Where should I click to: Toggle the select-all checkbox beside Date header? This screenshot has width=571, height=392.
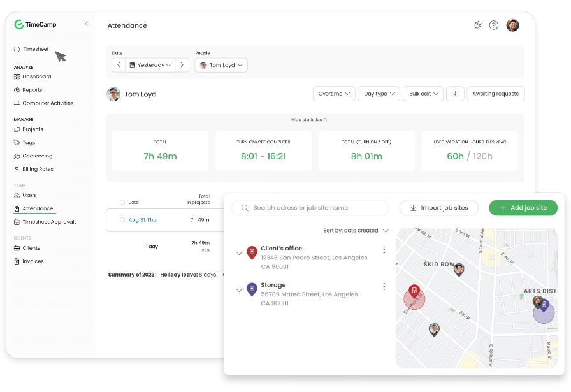click(122, 203)
